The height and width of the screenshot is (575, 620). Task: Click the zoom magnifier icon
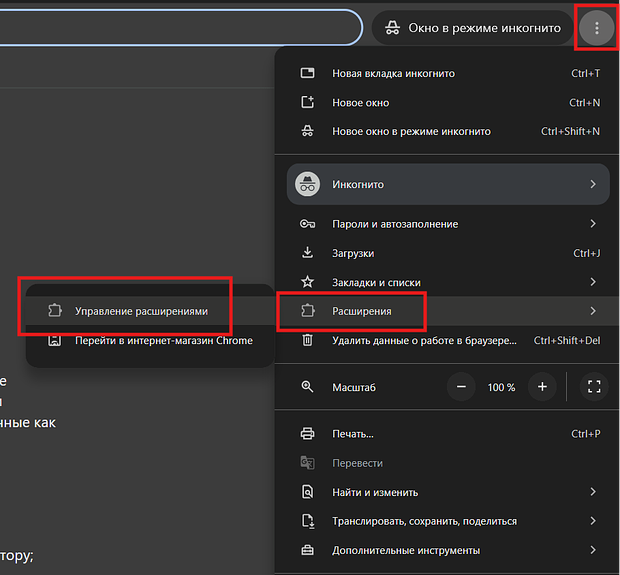coord(307,387)
